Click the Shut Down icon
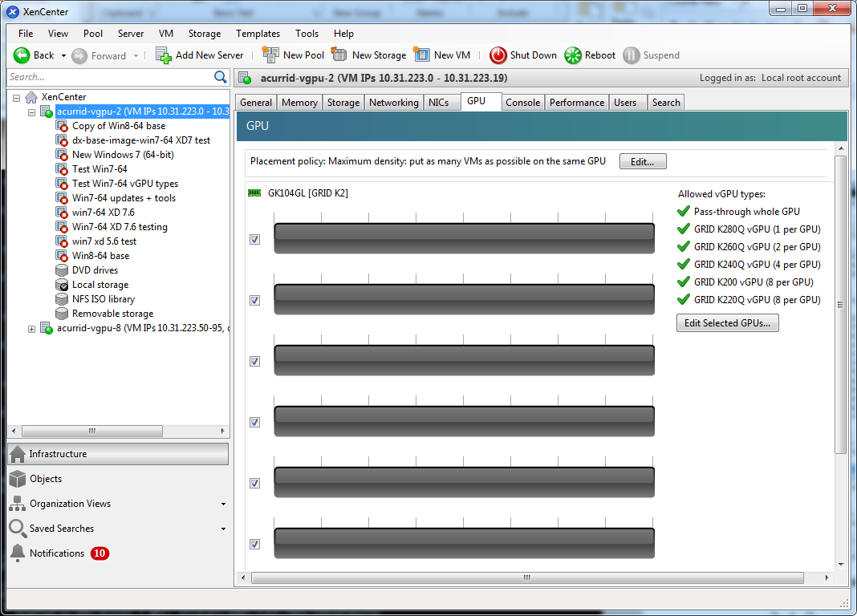Screen dimensions: 857x616 (x=498, y=55)
